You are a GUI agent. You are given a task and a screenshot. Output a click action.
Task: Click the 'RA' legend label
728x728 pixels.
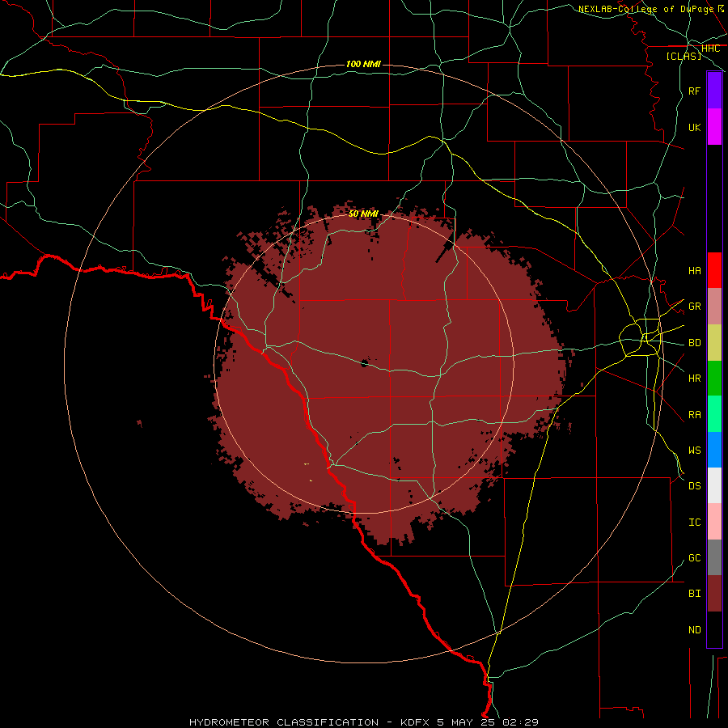coord(695,414)
